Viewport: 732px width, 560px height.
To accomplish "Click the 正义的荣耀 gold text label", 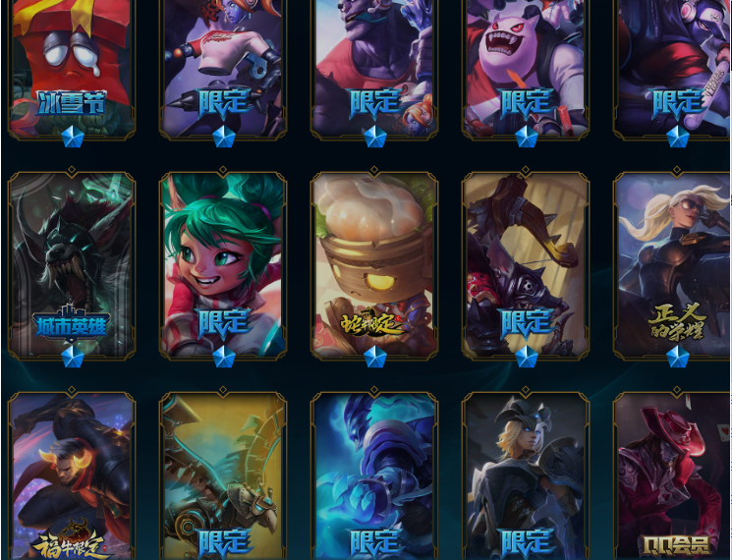I will click(677, 322).
